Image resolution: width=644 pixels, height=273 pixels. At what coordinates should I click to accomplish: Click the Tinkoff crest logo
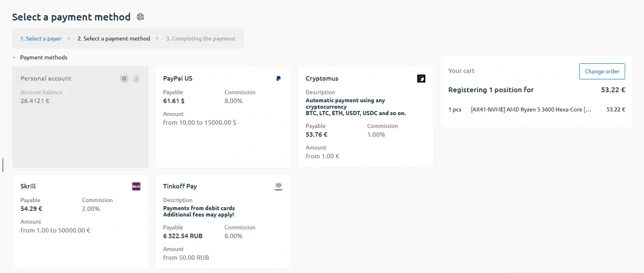(278, 187)
